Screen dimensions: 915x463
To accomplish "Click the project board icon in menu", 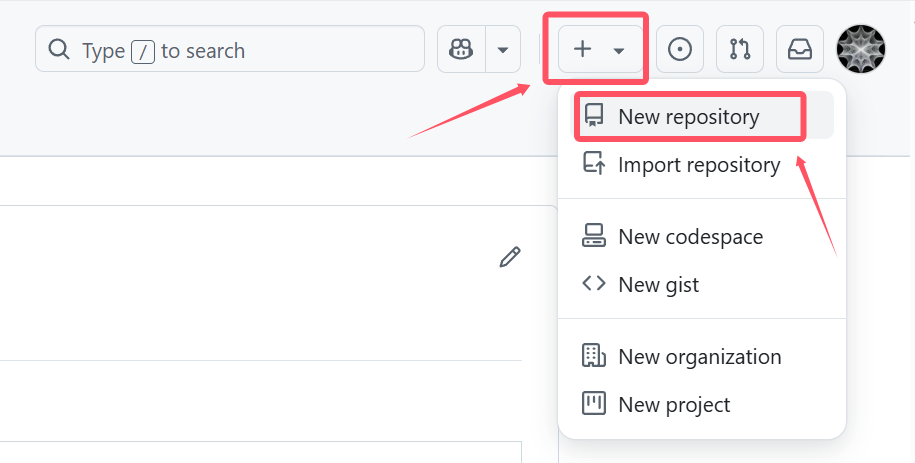I will point(594,403).
